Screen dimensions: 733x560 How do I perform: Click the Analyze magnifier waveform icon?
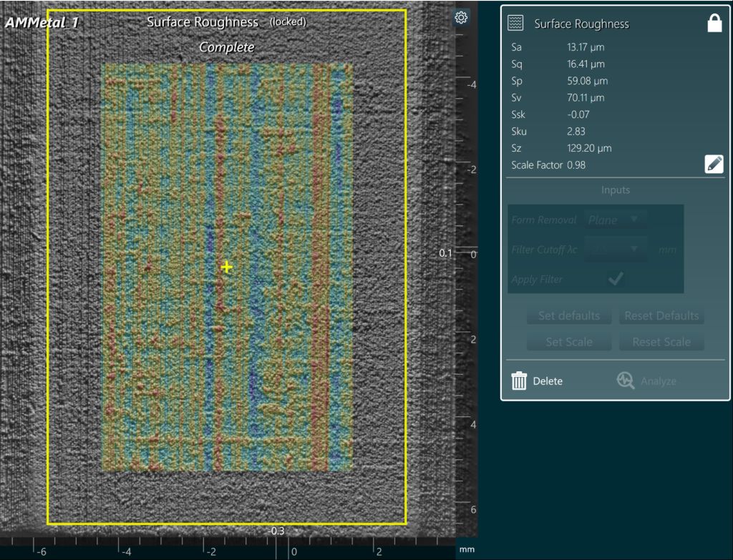coord(626,381)
